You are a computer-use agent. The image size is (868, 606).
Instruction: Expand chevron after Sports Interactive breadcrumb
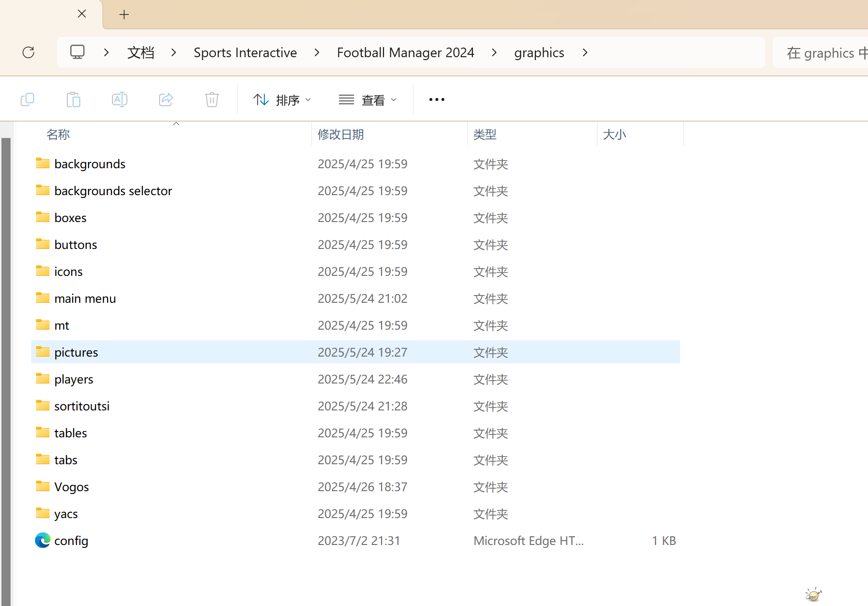(317, 52)
